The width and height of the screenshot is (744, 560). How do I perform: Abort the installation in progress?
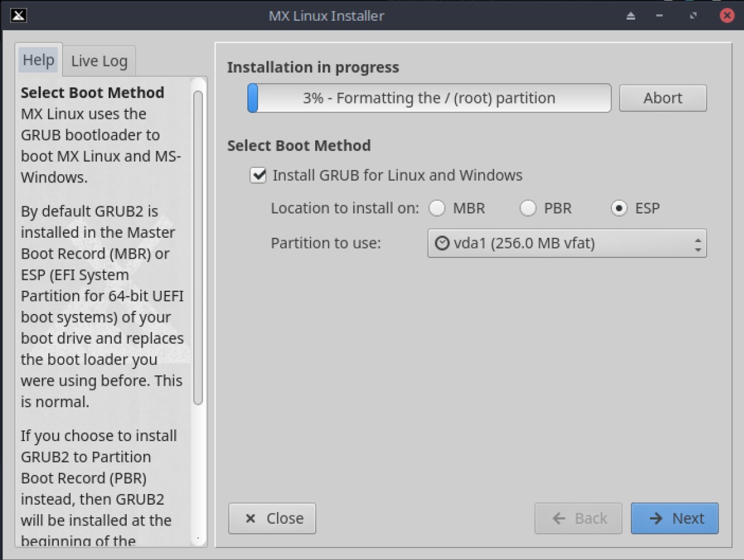tap(663, 98)
